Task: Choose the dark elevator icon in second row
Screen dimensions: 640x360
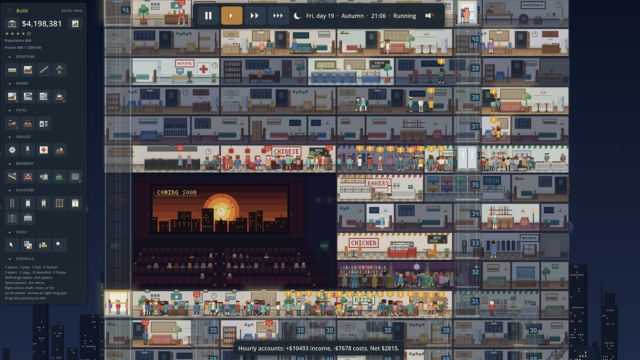Action: pyautogui.click(x=12, y=218)
